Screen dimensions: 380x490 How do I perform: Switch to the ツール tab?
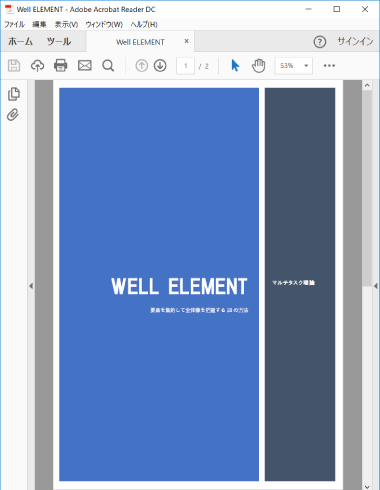[59, 42]
